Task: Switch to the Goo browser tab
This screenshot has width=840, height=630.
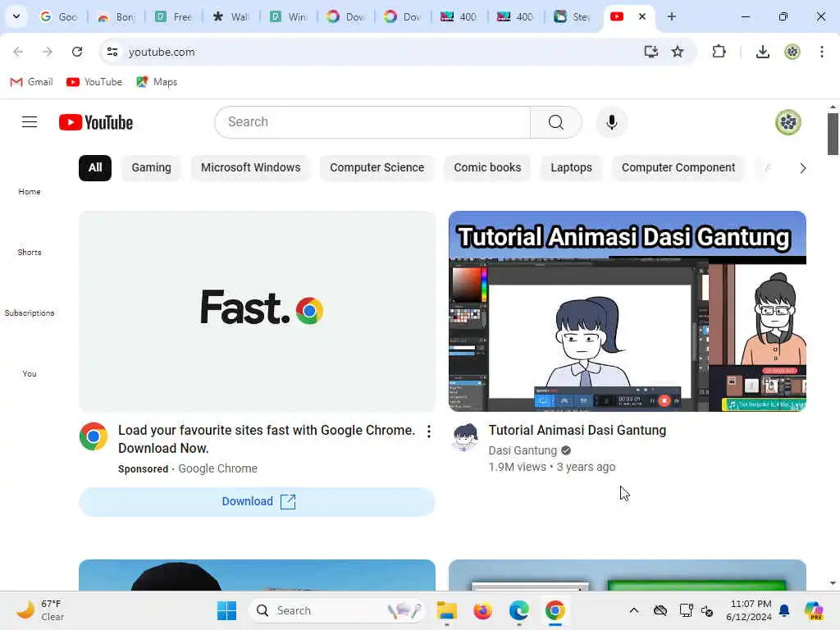Action: (59, 16)
